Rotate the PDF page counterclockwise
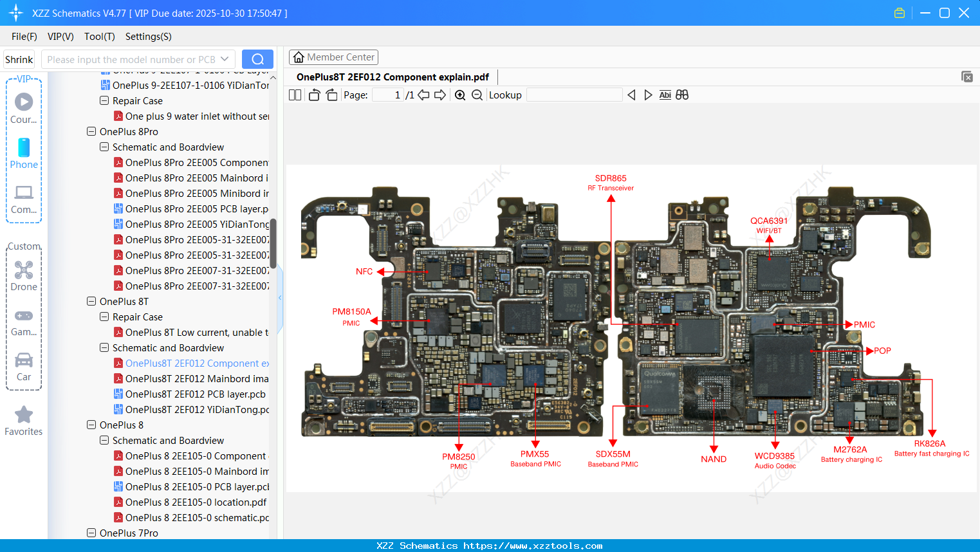This screenshot has height=552, width=980. coord(313,95)
